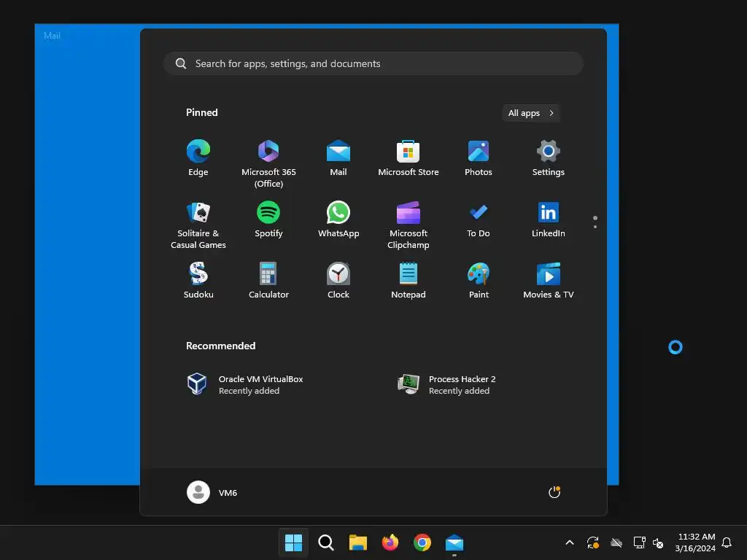
Task: Show All apps list
Action: [x=531, y=113]
